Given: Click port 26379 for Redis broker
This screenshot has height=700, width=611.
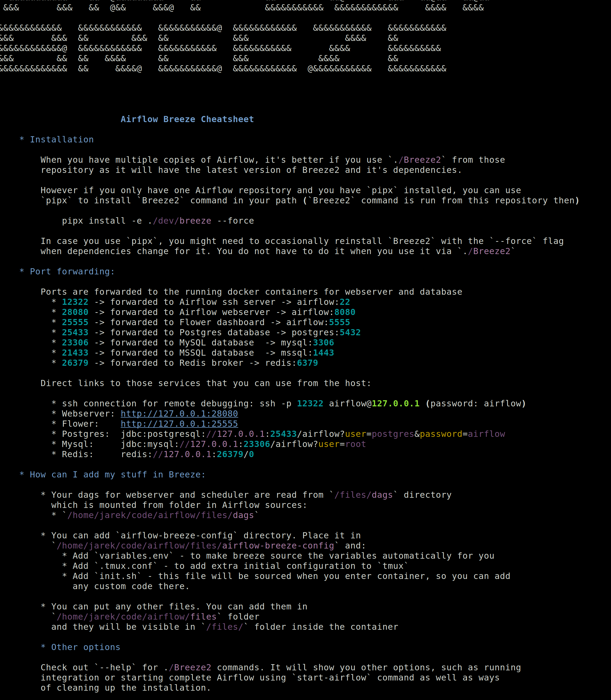Looking at the screenshot, I should (75, 363).
